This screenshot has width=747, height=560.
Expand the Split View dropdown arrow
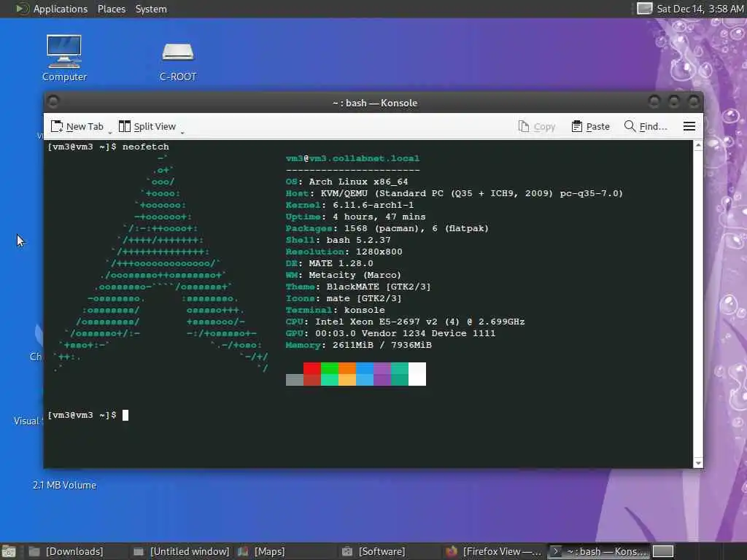tap(182, 133)
